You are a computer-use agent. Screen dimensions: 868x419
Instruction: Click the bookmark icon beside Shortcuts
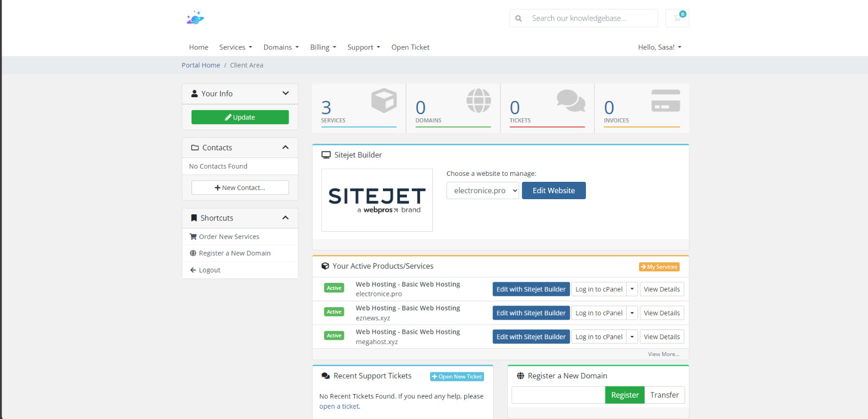pos(194,218)
